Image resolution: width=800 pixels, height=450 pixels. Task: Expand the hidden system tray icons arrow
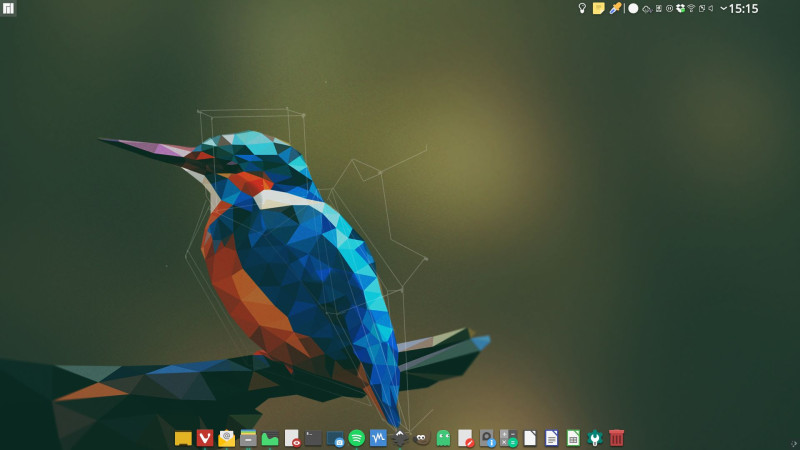tap(723, 8)
